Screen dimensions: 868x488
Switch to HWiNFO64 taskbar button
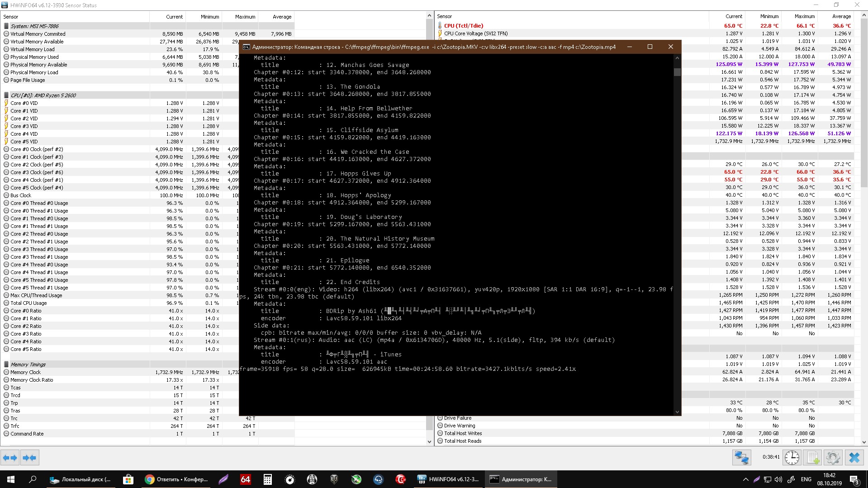448,479
